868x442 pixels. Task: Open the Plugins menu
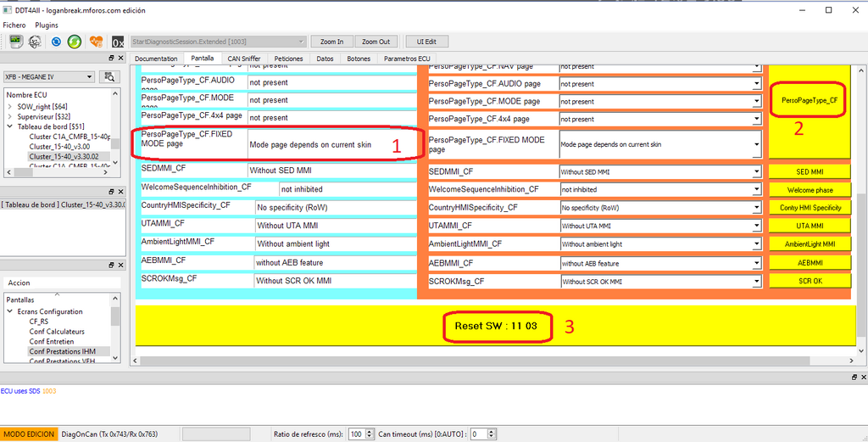tap(47, 25)
